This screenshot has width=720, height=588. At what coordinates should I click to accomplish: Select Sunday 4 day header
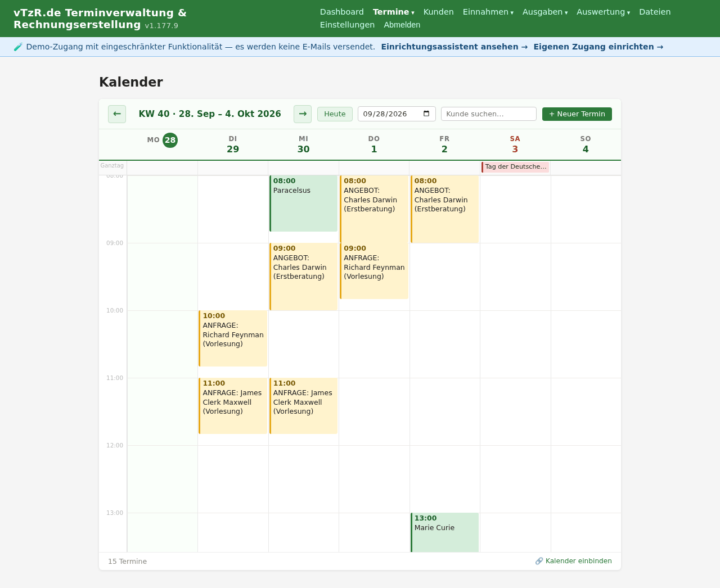586,144
